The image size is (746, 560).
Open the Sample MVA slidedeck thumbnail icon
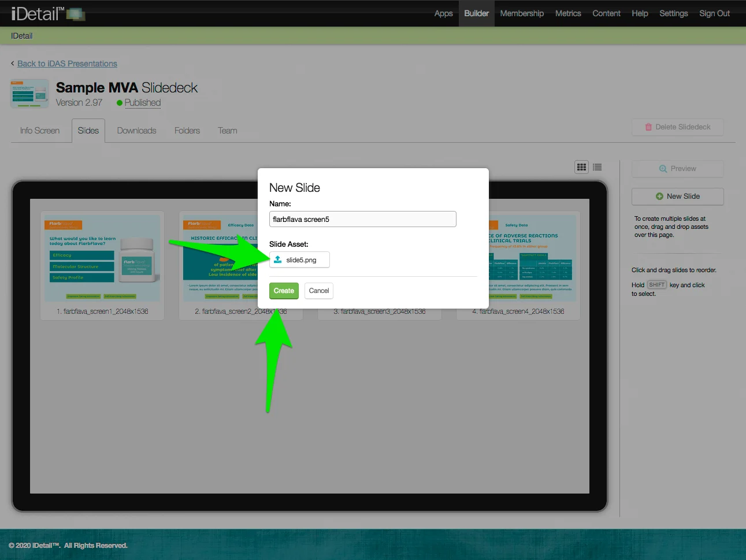(x=29, y=94)
